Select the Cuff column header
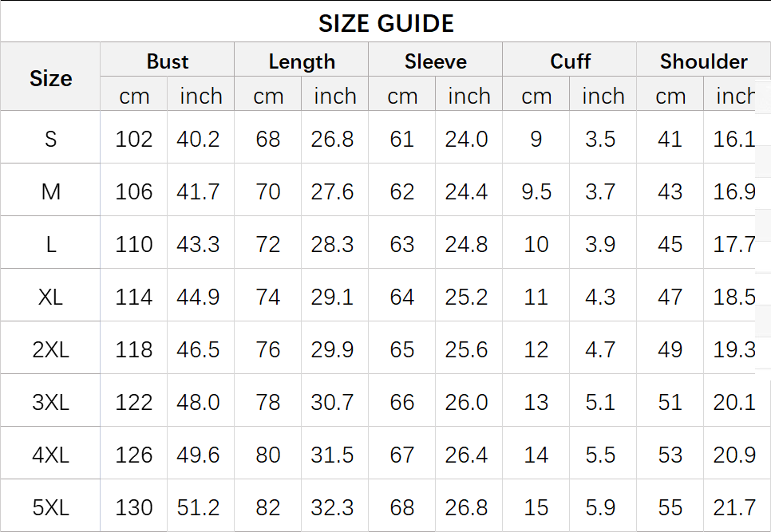The width and height of the screenshot is (771, 532). click(x=570, y=61)
